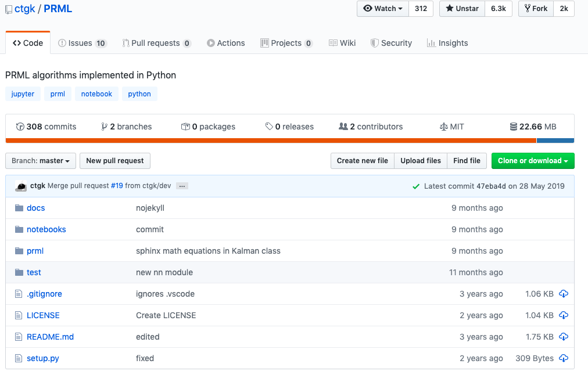The height and width of the screenshot is (371, 588).
Task: Select the Actions circular icon
Action: pyautogui.click(x=210, y=42)
